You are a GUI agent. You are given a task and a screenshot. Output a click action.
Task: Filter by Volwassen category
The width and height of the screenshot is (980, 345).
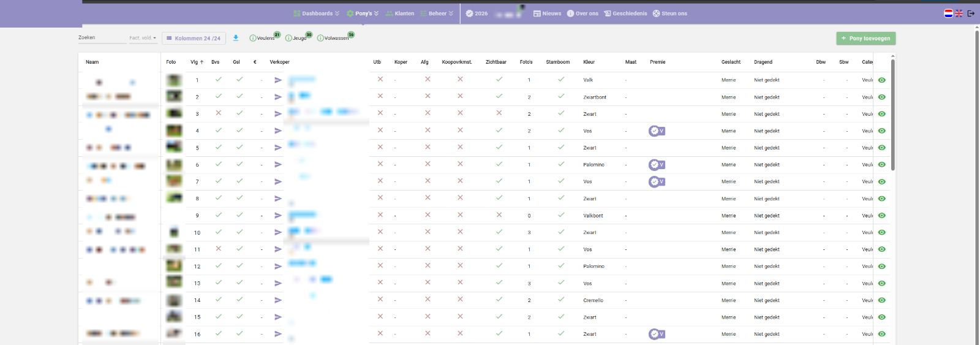[x=336, y=38]
